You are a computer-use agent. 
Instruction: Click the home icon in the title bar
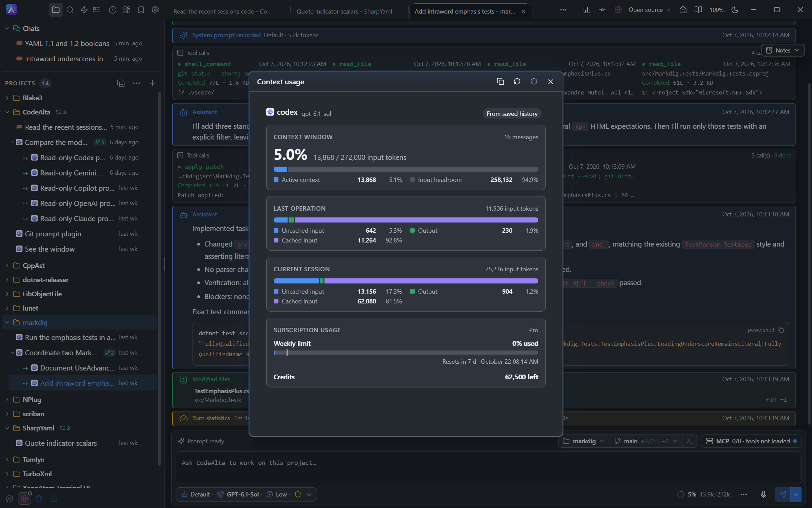click(x=683, y=10)
